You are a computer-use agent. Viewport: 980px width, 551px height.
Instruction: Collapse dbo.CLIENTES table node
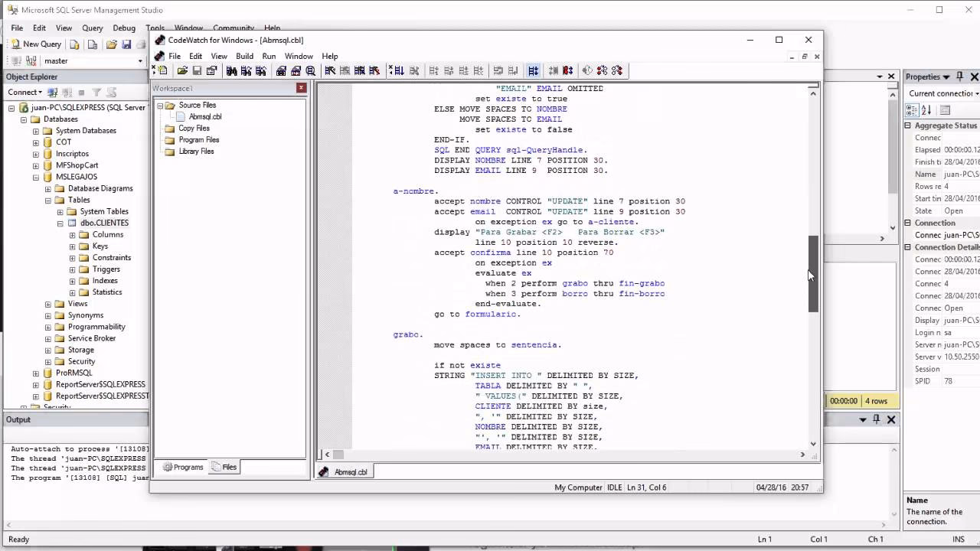coord(60,223)
